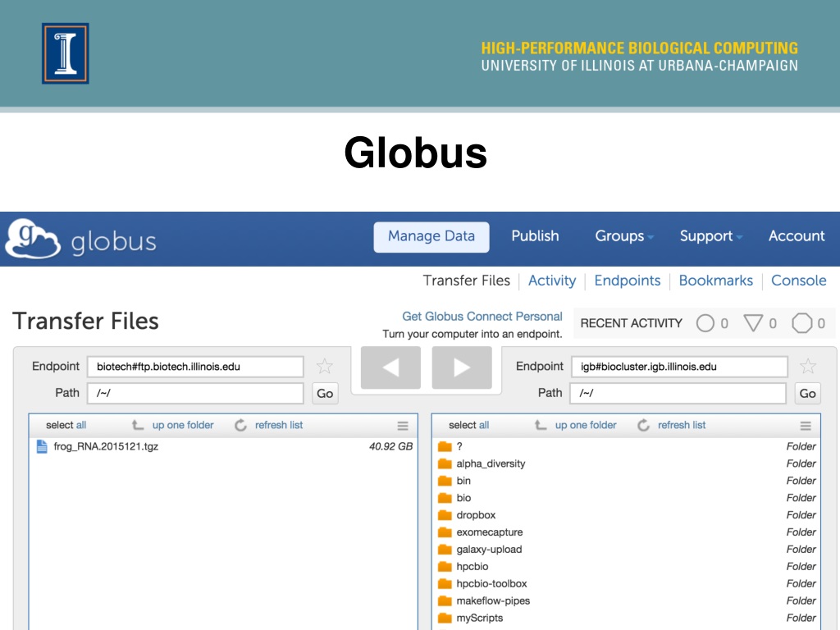Click Get Globus Connect Personal link
Screen dimensions: 840x630
pos(482,317)
